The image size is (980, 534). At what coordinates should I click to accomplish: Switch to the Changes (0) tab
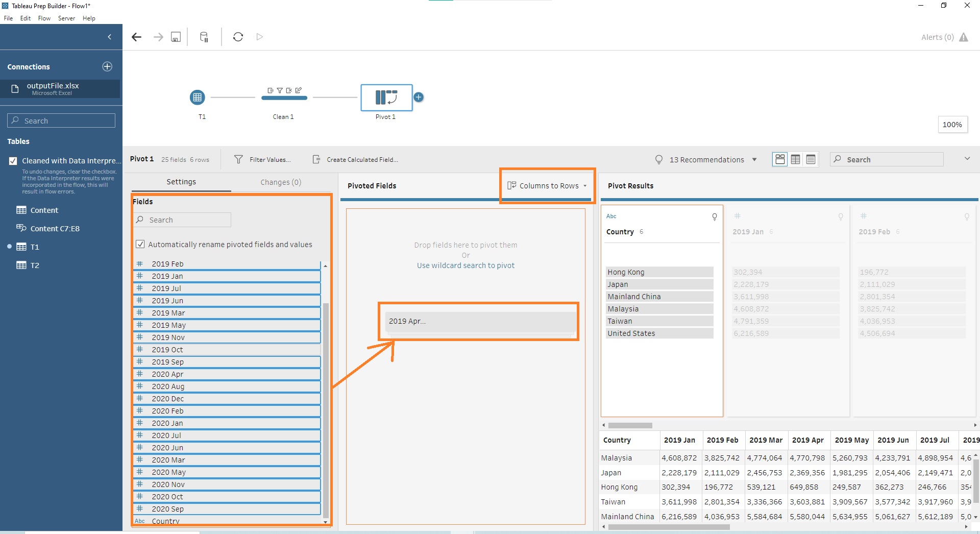click(x=281, y=182)
